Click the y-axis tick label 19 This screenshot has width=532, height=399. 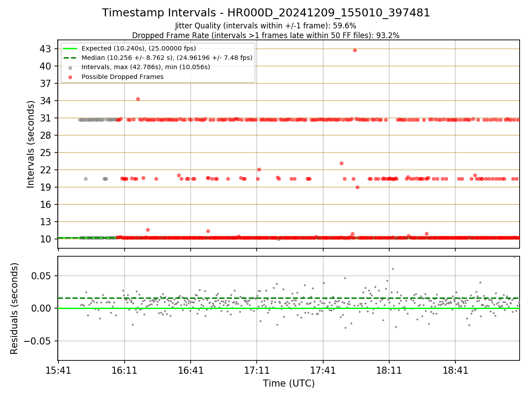pos(46,187)
